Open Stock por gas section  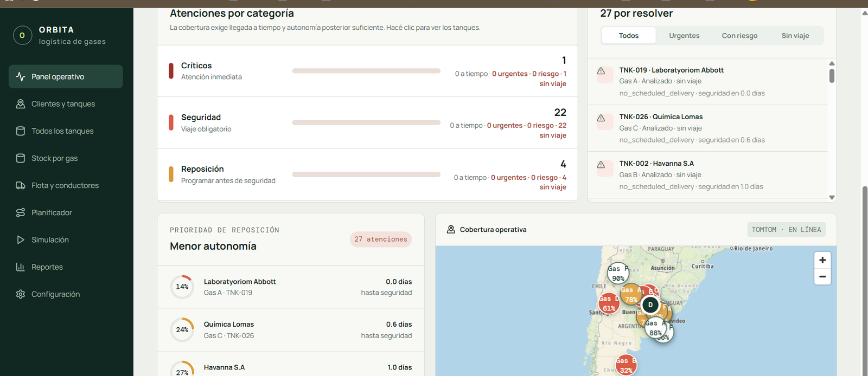tap(66, 158)
